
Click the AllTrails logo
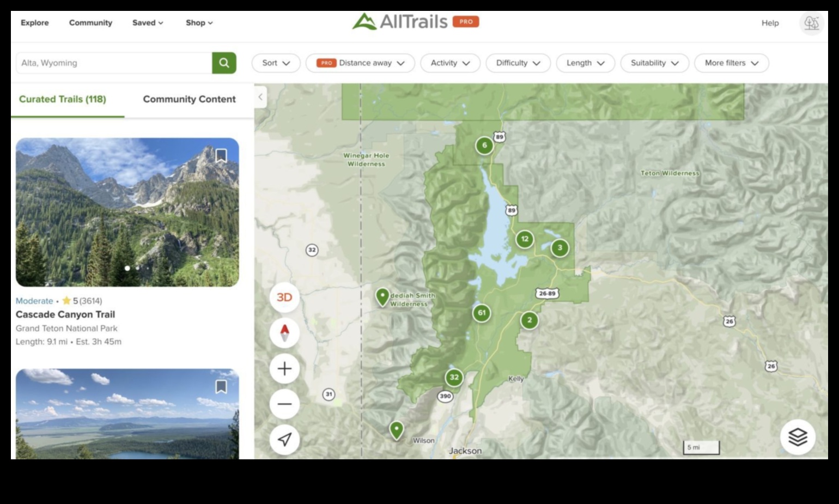pyautogui.click(x=417, y=22)
